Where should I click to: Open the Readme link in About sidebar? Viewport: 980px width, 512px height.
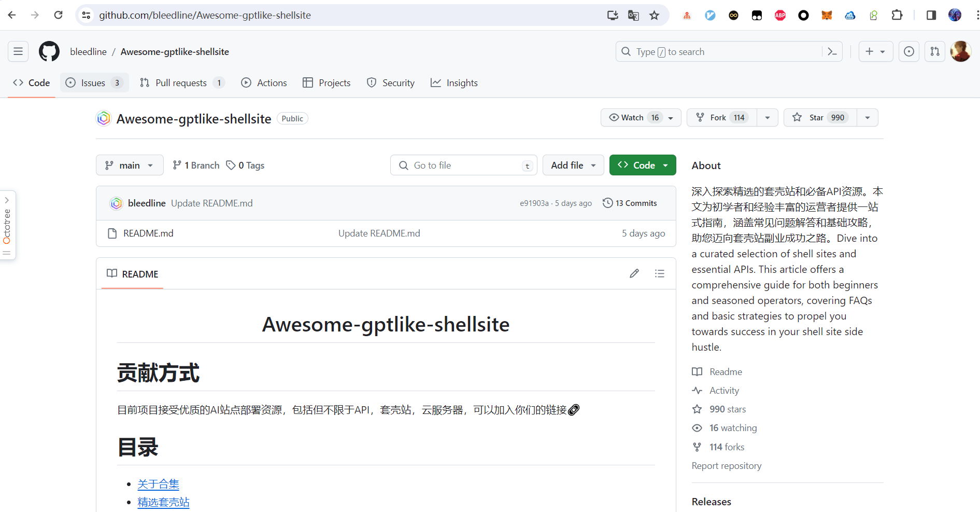(717, 372)
